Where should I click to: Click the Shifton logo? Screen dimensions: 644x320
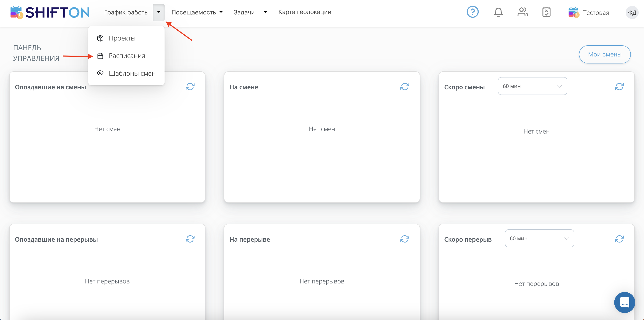coord(50,12)
